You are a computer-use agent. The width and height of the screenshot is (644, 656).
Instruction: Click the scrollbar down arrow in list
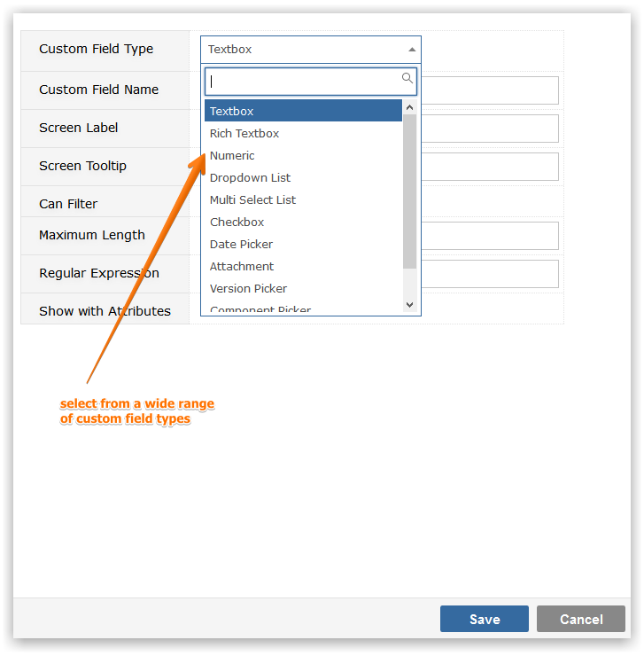click(x=410, y=305)
